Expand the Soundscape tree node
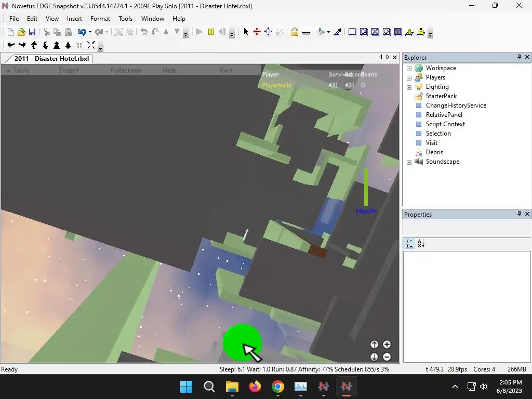This screenshot has height=399, width=532. (409, 162)
